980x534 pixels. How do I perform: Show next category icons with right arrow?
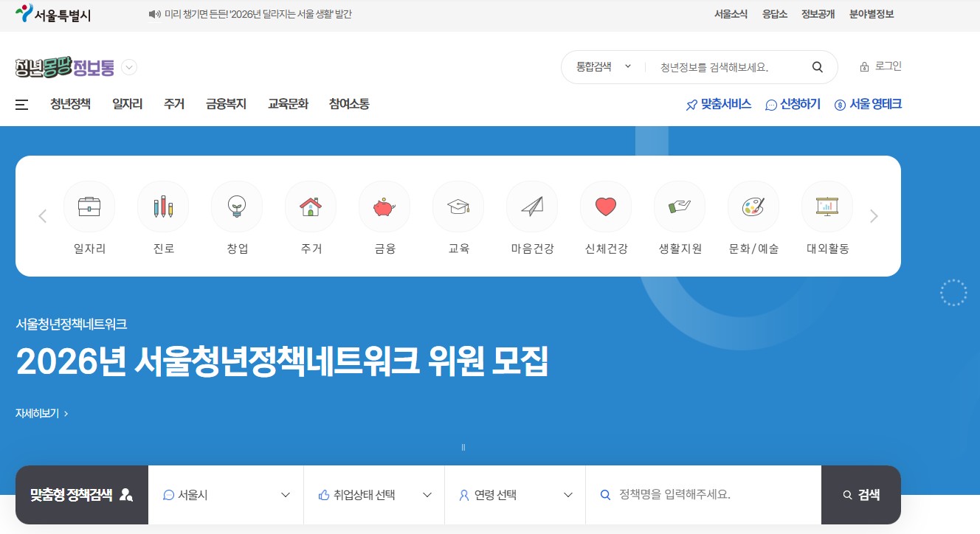click(874, 216)
